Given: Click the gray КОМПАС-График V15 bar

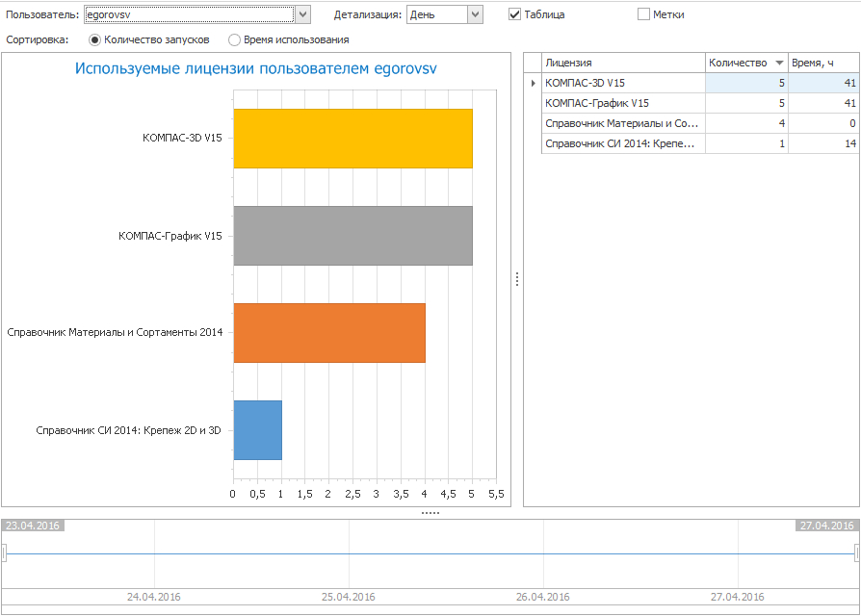Looking at the screenshot, I should pos(352,236).
